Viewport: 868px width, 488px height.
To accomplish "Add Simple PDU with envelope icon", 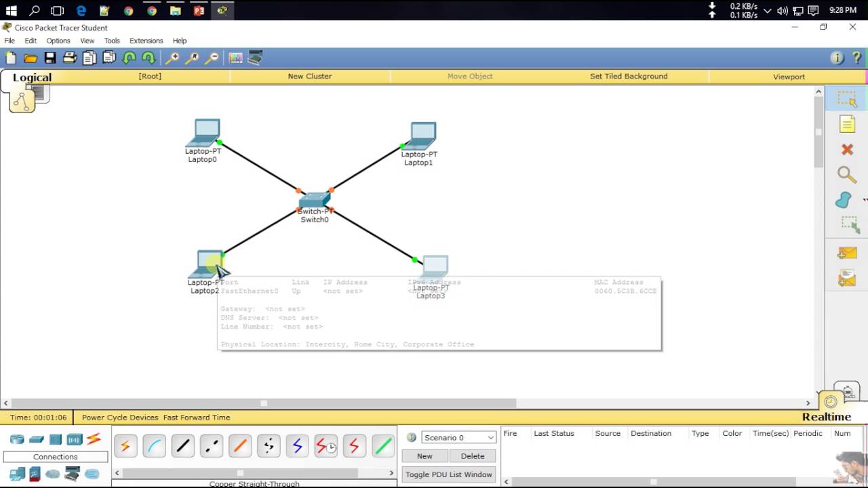I will point(847,253).
